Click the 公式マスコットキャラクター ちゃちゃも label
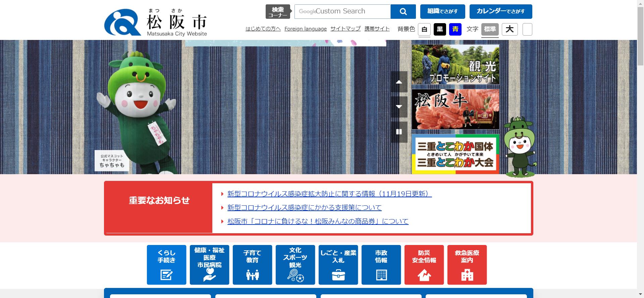Image resolution: width=644 pixels, height=298 pixels. [112, 160]
